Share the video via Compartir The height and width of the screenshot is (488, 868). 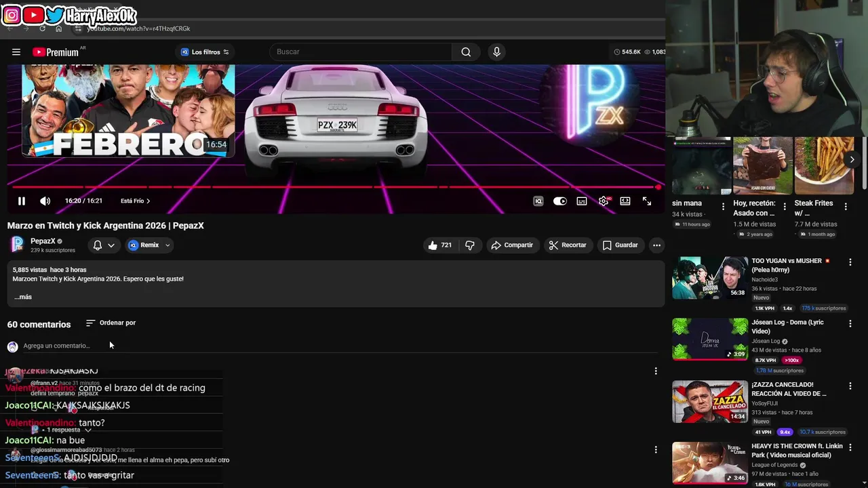(x=512, y=245)
